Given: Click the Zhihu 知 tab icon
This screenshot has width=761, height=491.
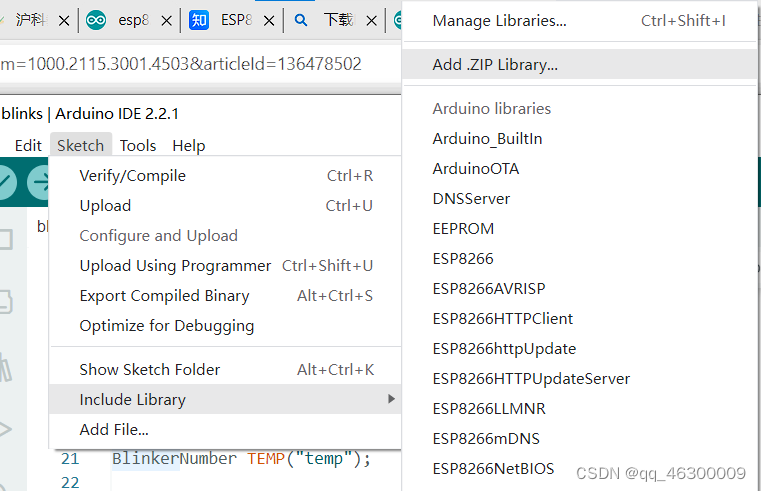Looking at the screenshot, I should (199, 20).
